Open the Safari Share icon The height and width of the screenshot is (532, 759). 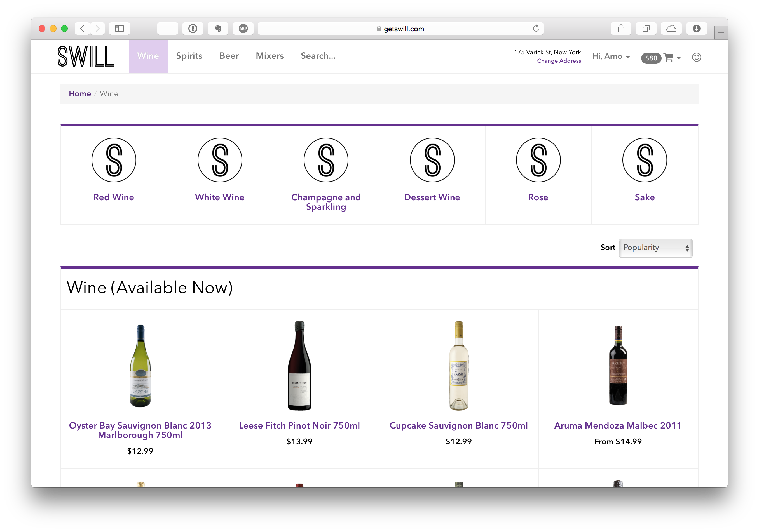621,29
